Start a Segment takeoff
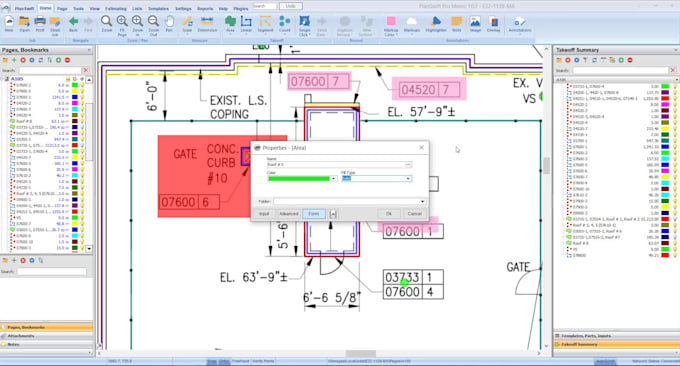The height and width of the screenshot is (366, 680). pos(265,24)
